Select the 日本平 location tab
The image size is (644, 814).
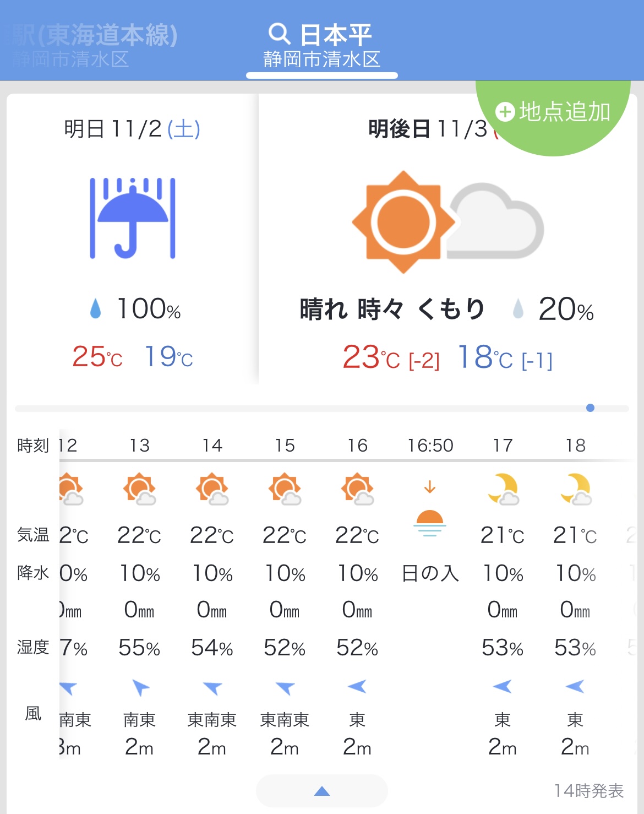coord(322,45)
